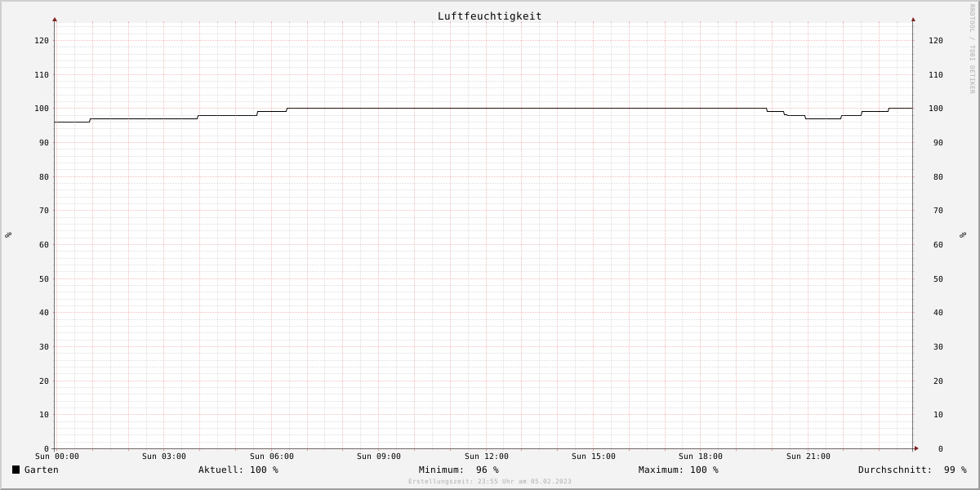
Task: Click the 60 label on the left axis
Action: [44, 245]
